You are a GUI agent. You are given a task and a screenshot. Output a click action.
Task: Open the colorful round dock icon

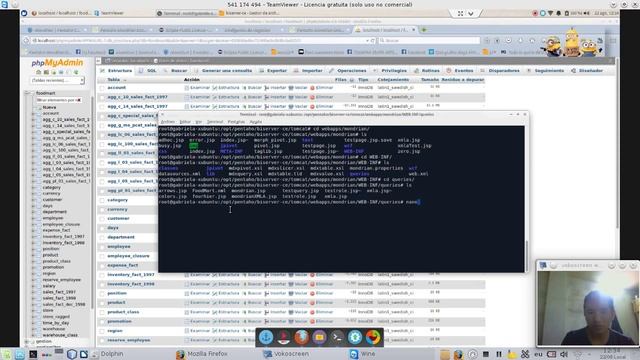pos(373,337)
